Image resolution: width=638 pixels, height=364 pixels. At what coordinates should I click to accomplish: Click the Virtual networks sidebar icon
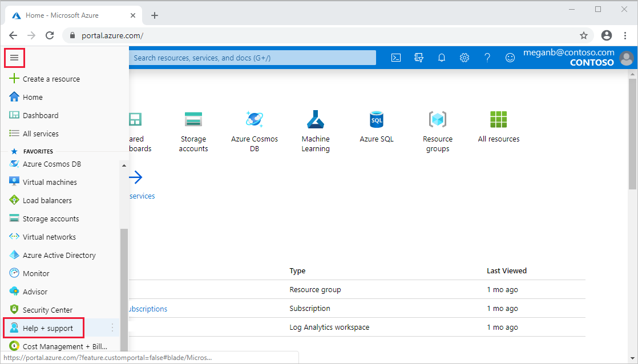(14, 236)
